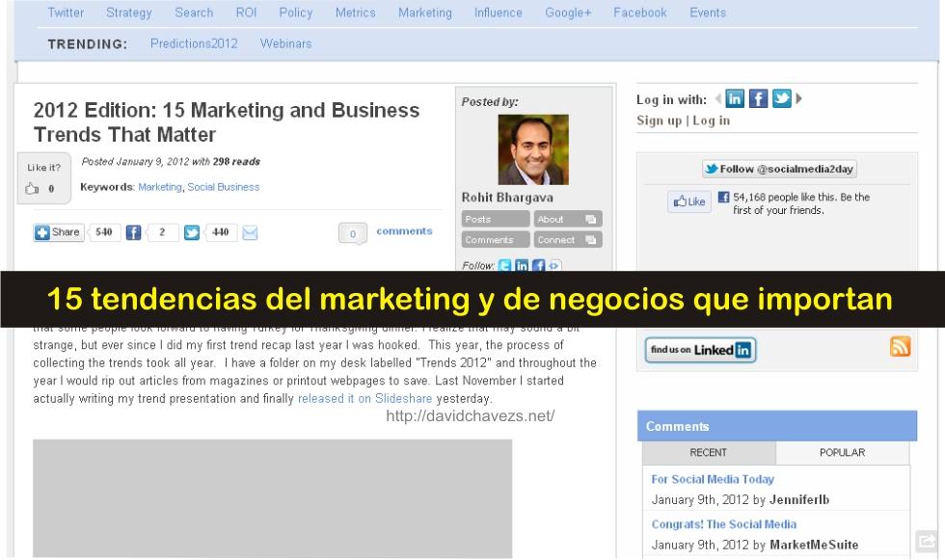Log in with the LinkedIn icon
This screenshot has width=945, height=560.
(734, 97)
